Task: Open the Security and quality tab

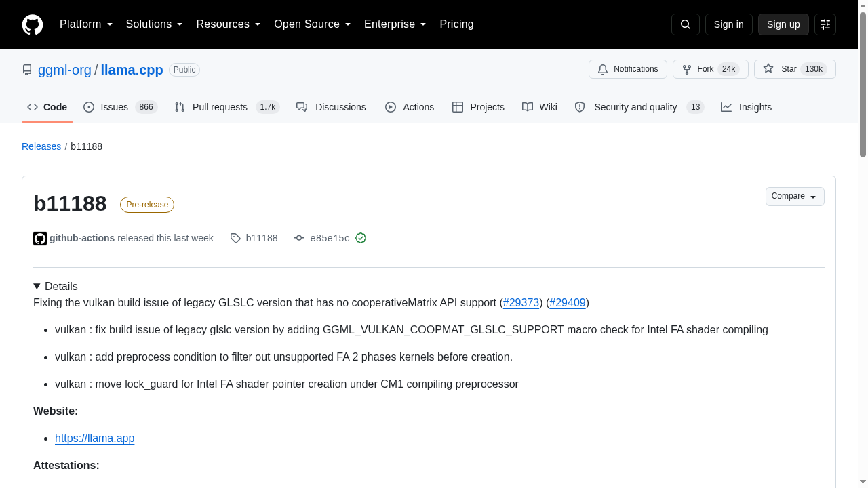Action: point(639,107)
